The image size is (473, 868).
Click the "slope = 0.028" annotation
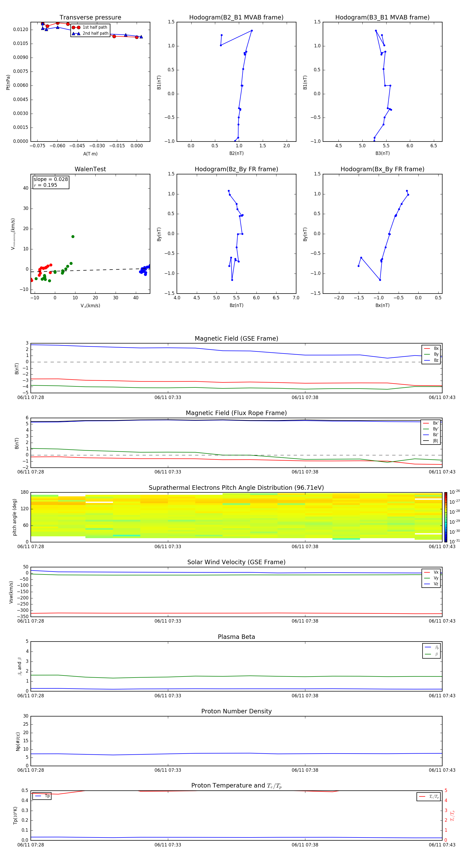point(50,179)
